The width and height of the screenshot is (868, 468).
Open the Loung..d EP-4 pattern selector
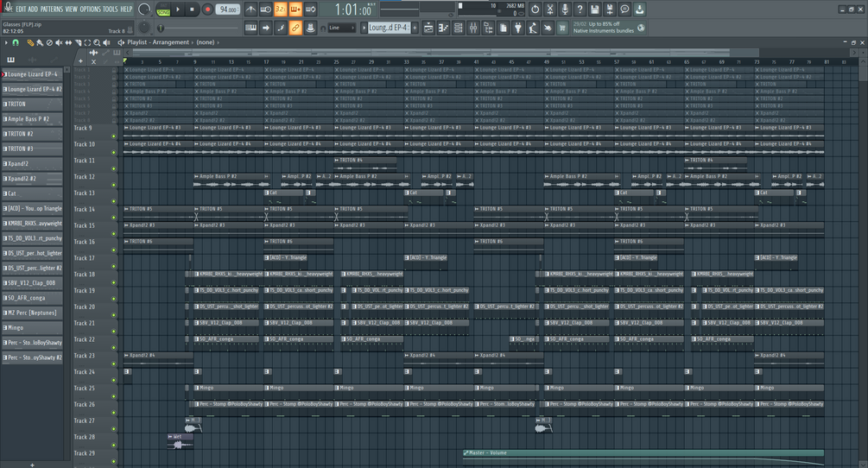coord(389,28)
